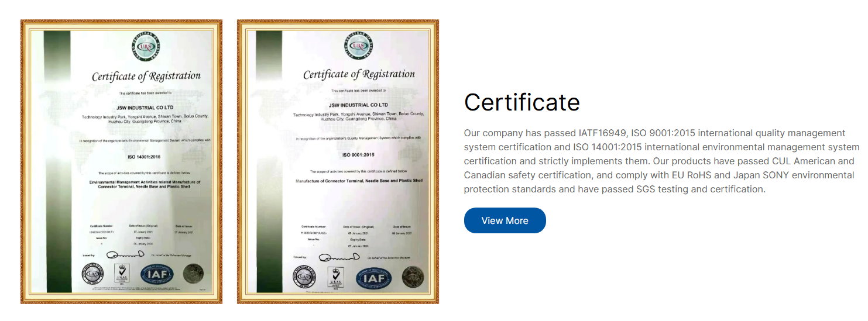
Task: Click the bottom-left URS emblem on ISO 14001 certificate
Action: pos(92,274)
